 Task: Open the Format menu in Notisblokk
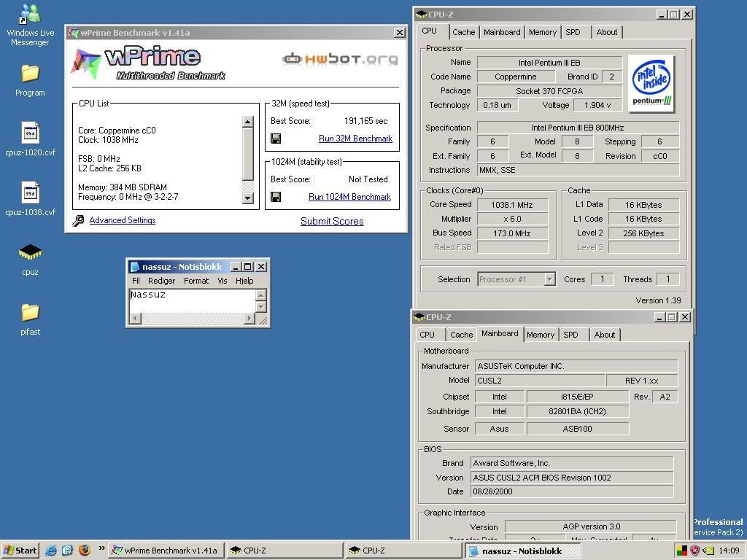[196, 281]
